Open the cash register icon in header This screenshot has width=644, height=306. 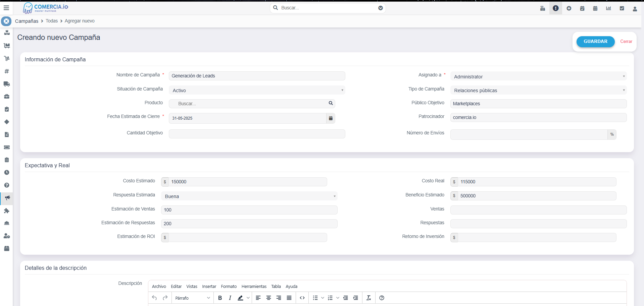point(542,8)
